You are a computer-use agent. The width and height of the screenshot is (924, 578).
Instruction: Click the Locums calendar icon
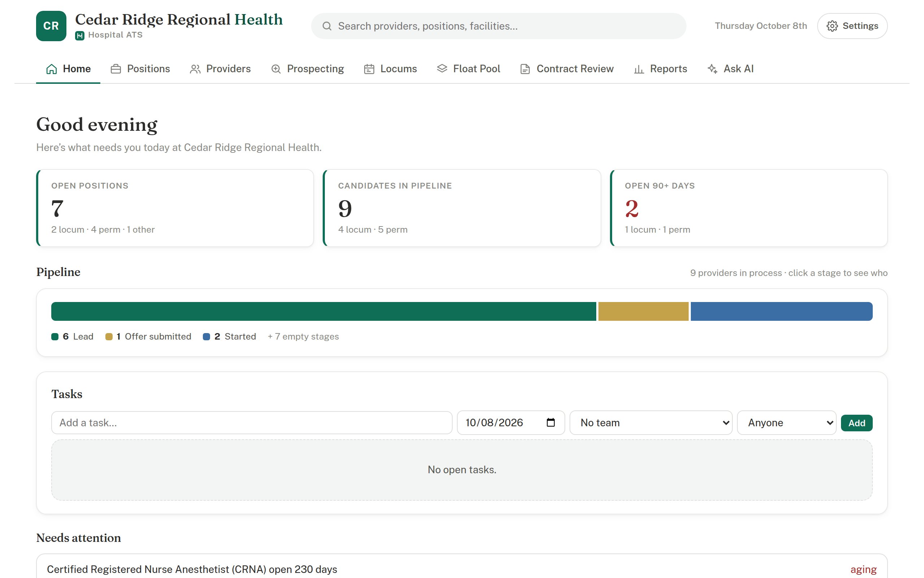click(369, 69)
